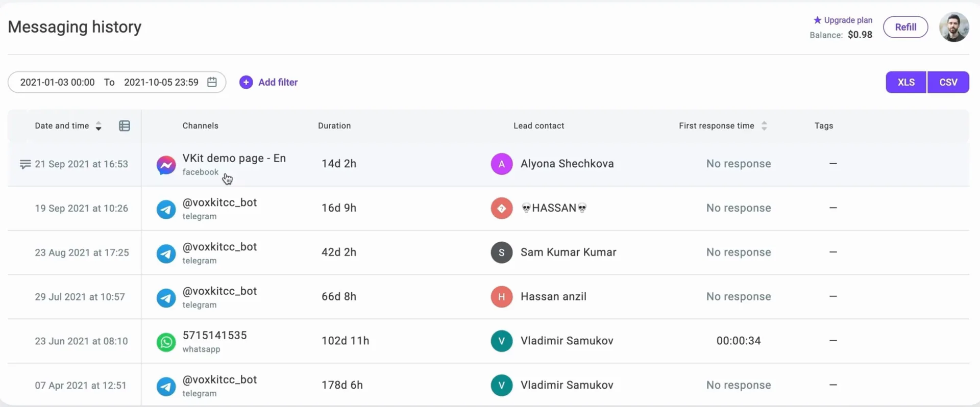Viewport: 980px width, 407px height.
Task: Click Sam Kumar Kumar's avatar
Action: (502, 252)
